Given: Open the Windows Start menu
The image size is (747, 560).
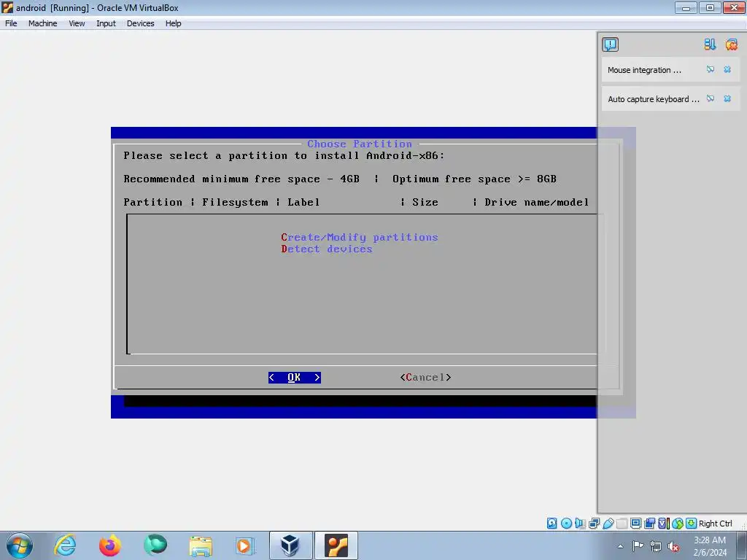Looking at the screenshot, I should [20, 545].
